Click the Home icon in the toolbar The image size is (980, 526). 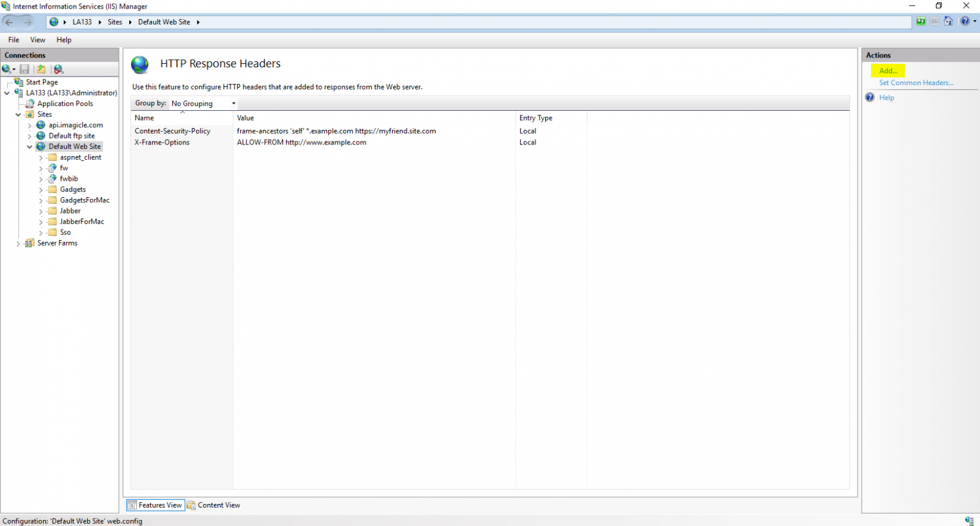pyautogui.click(x=948, y=21)
